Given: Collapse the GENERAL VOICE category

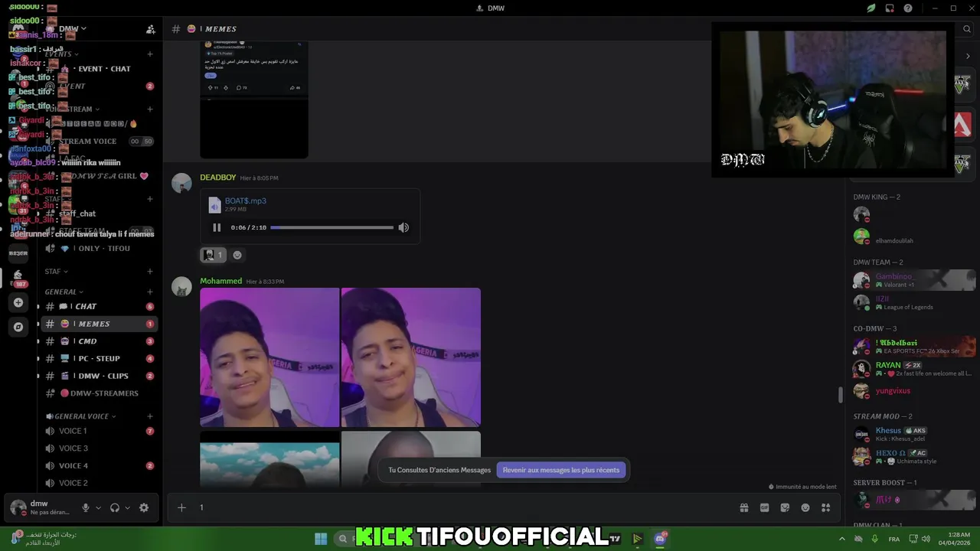Looking at the screenshot, I should click(81, 416).
